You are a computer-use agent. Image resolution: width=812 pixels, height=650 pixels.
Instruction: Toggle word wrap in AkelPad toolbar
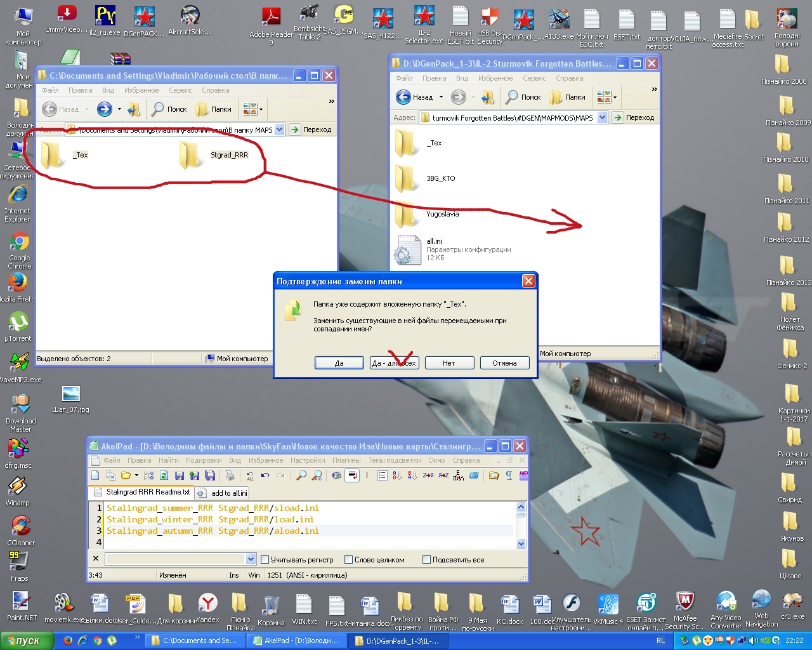pyautogui.click(x=352, y=475)
